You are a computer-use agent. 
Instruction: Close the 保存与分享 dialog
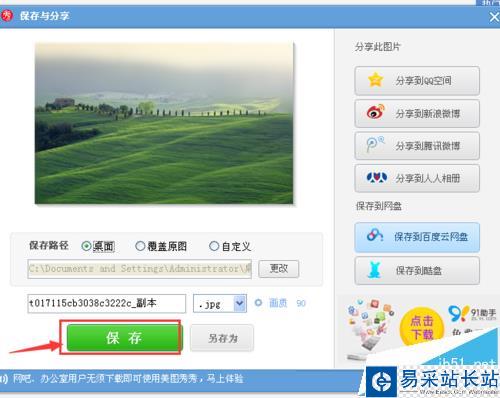click(x=494, y=17)
